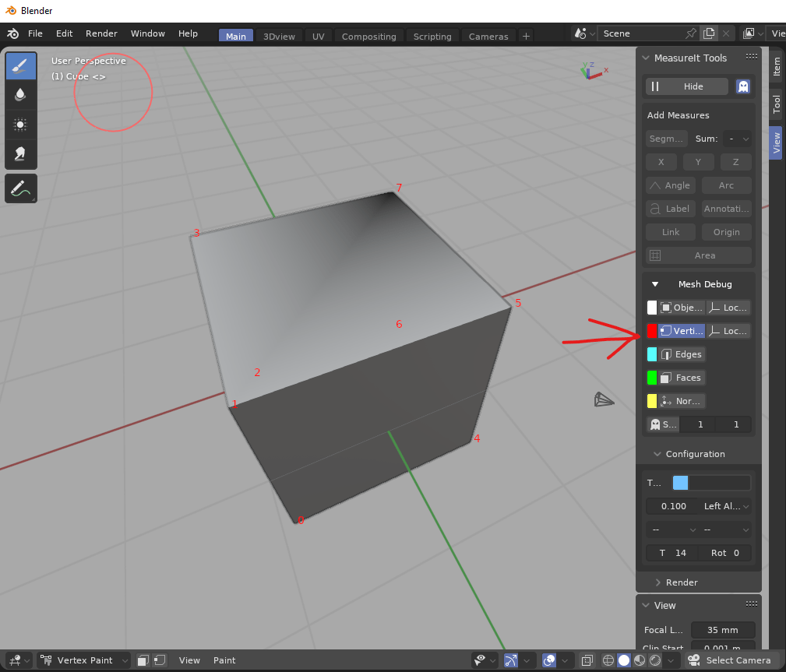This screenshot has width=786, height=672.
Task: Select the Blur tool with droplet icon
Action: tap(20, 95)
